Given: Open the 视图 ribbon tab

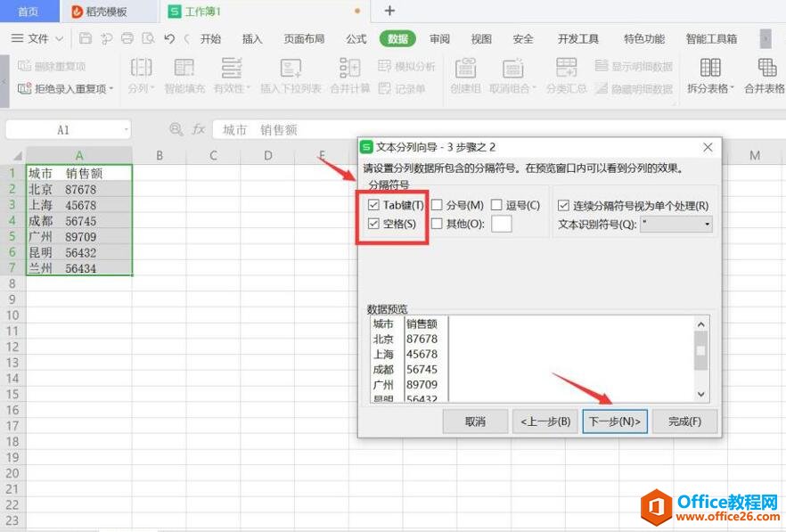Looking at the screenshot, I should coord(481,38).
